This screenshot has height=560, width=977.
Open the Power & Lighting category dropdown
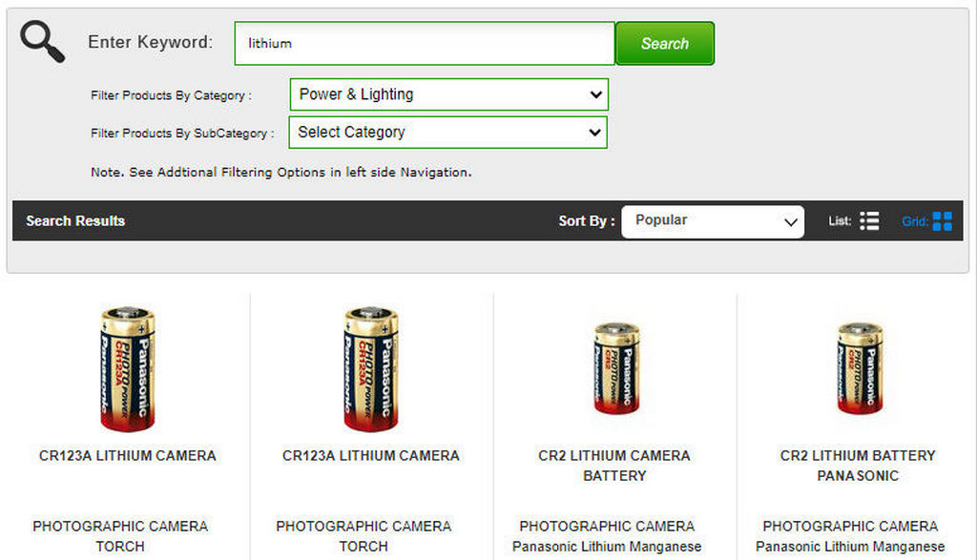[x=448, y=94]
